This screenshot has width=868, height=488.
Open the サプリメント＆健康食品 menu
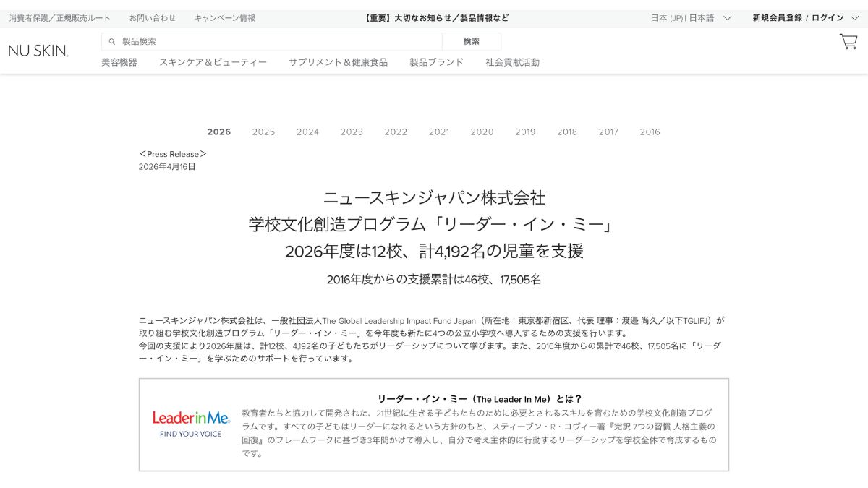(339, 62)
